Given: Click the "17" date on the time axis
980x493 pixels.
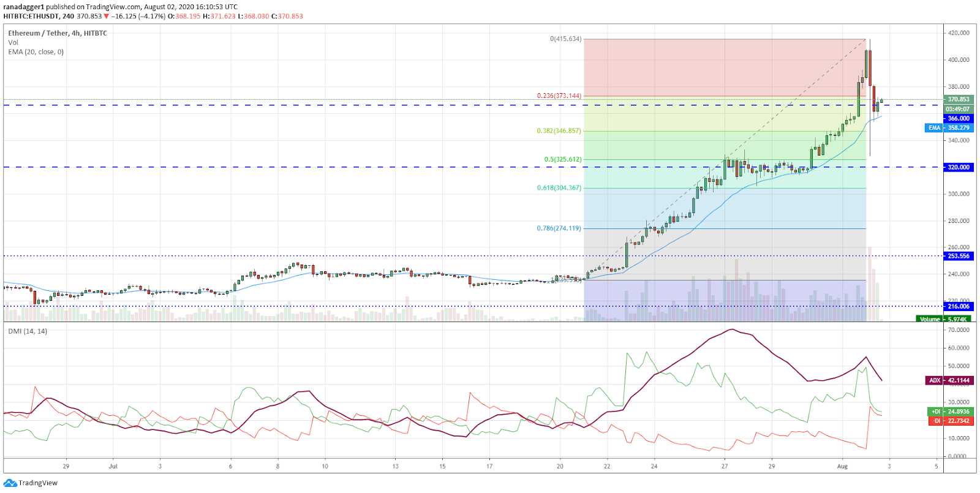Looking at the screenshot, I should [x=489, y=466].
